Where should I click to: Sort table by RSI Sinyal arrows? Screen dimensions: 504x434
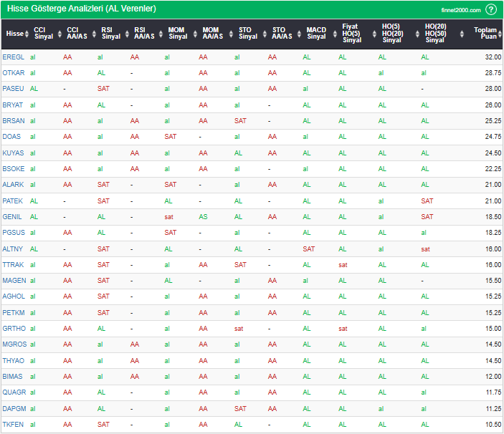coord(126,34)
